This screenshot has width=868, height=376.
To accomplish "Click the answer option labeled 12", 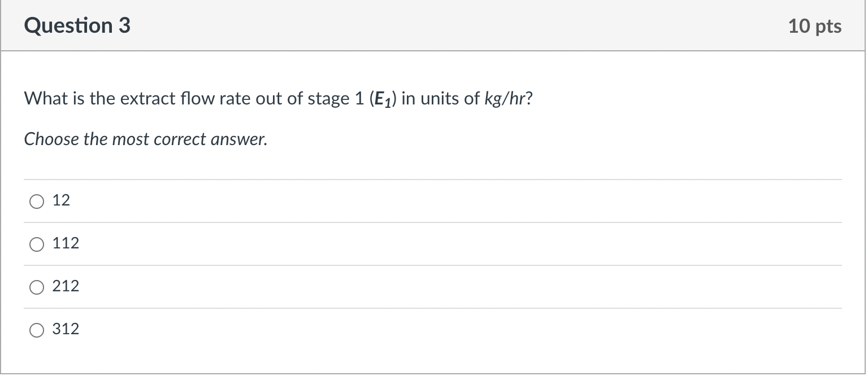I will tap(60, 200).
